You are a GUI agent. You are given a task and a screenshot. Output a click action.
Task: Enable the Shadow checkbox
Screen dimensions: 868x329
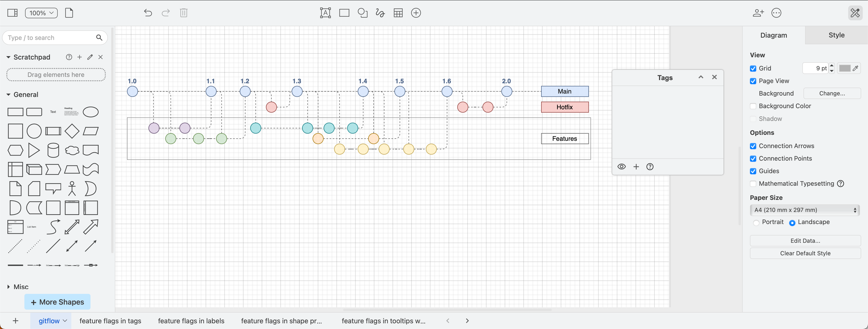click(x=753, y=118)
